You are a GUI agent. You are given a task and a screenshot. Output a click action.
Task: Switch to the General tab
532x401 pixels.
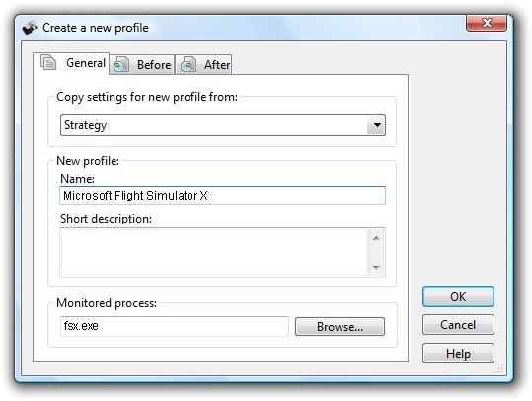(71, 63)
